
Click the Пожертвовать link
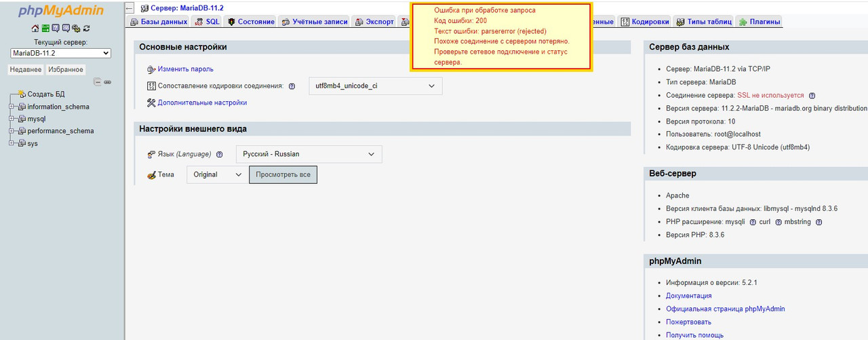pos(688,322)
